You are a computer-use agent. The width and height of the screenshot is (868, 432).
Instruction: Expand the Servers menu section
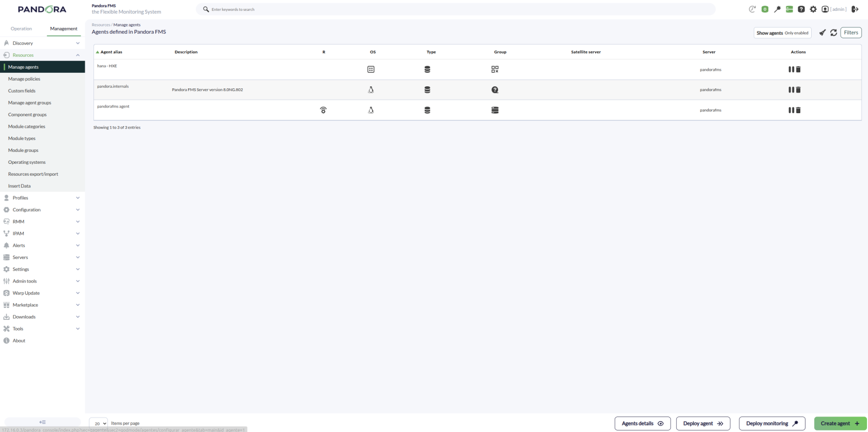(x=42, y=257)
